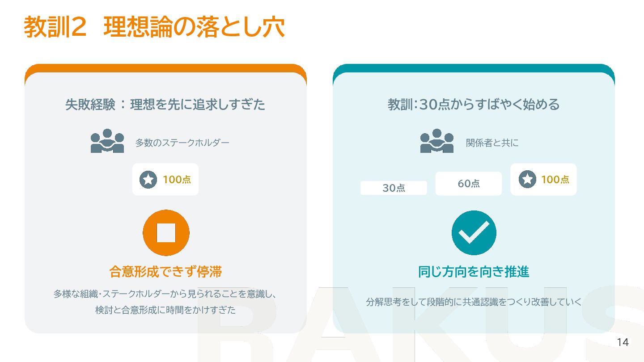
Task: Click the people group icon in right card
Action: pyautogui.click(x=437, y=141)
